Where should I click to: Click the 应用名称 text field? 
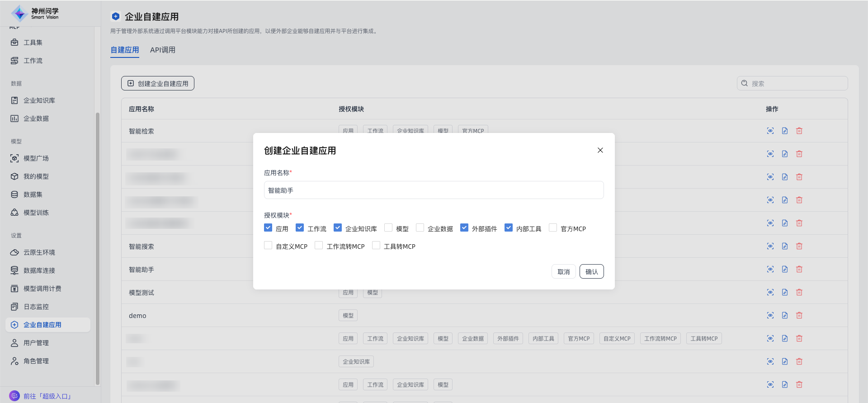pyautogui.click(x=434, y=190)
